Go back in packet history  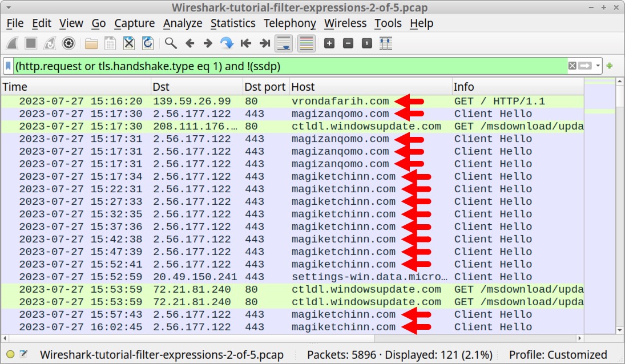click(189, 43)
